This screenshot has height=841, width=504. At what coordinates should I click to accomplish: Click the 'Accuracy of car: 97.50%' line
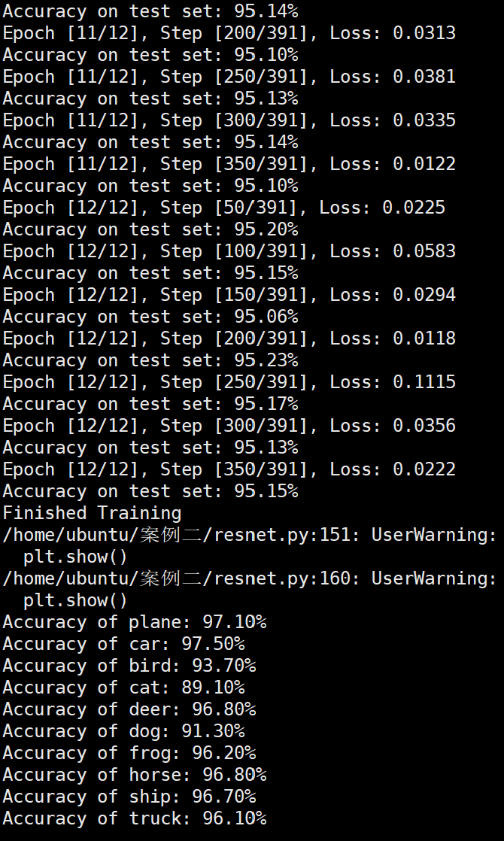click(124, 644)
